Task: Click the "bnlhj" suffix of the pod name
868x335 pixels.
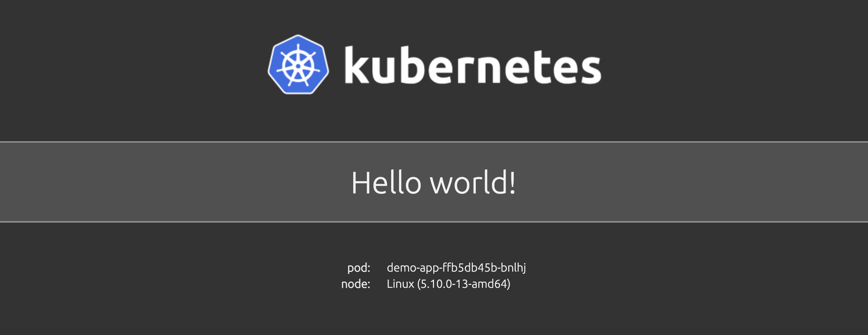Action: point(514,268)
